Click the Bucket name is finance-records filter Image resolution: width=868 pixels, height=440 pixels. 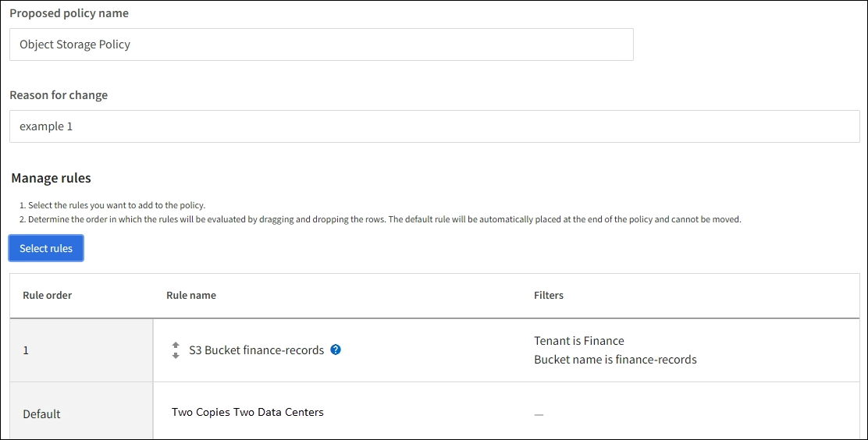pyautogui.click(x=615, y=360)
